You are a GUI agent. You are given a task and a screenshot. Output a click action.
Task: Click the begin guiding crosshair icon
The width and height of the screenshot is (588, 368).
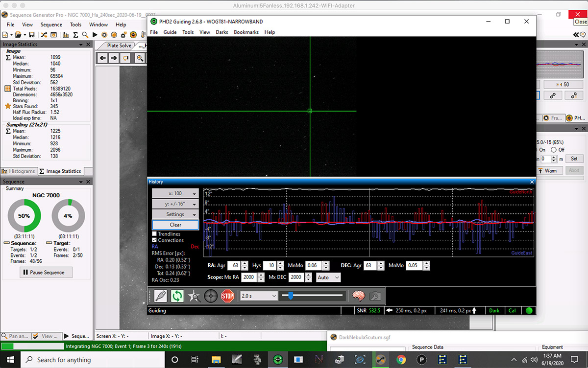pos(211,296)
